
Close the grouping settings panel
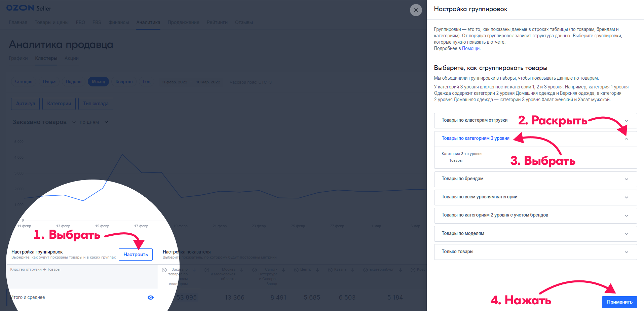point(416,10)
